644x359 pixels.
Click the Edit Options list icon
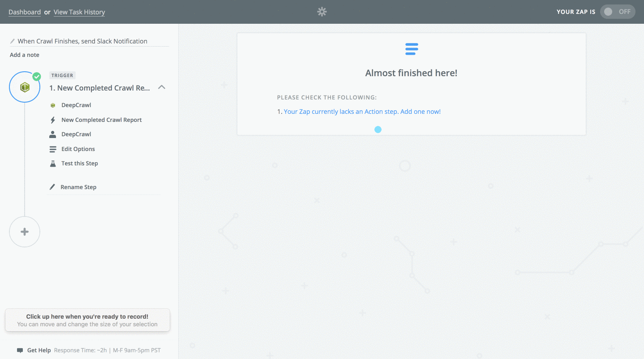pyautogui.click(x=53, y=149)
